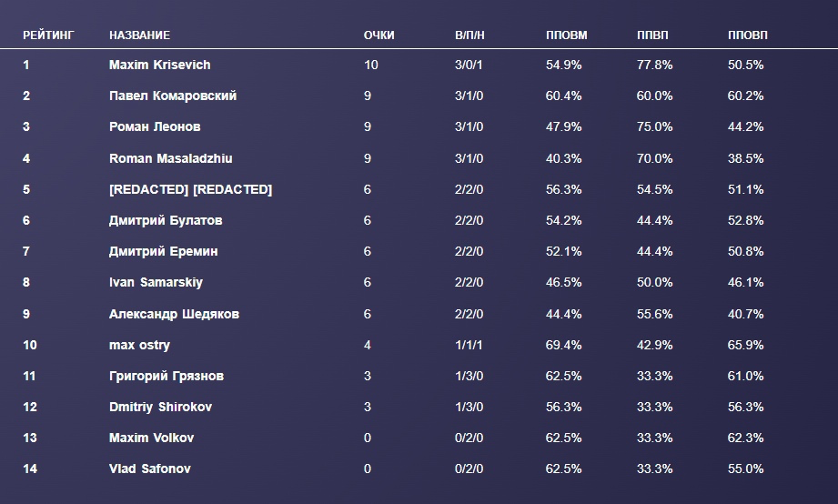838x504 pixels.
Task: Click the РЕЙТИНГ column header
Action: point(48,35)
